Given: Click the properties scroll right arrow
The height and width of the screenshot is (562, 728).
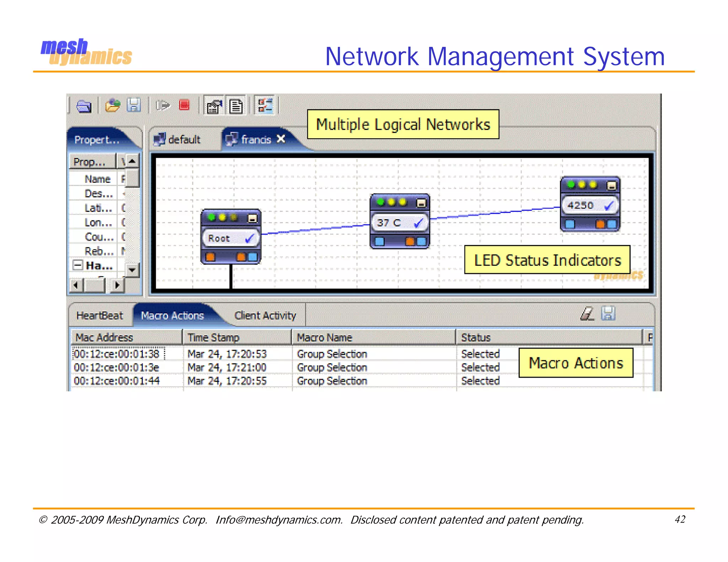Looking at the screenshot, I should pyautogui.click(x=117, y=285).
